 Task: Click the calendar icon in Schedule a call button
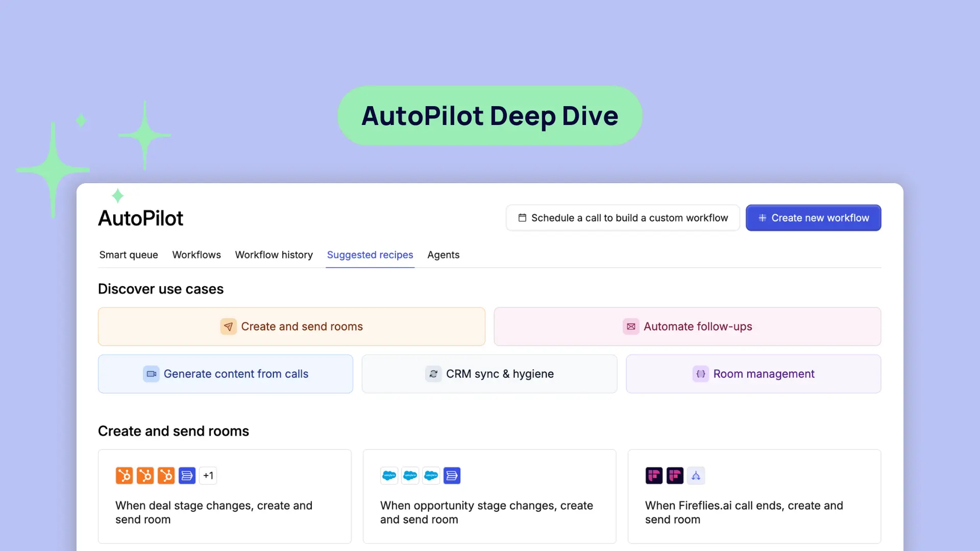pos(522,218)
